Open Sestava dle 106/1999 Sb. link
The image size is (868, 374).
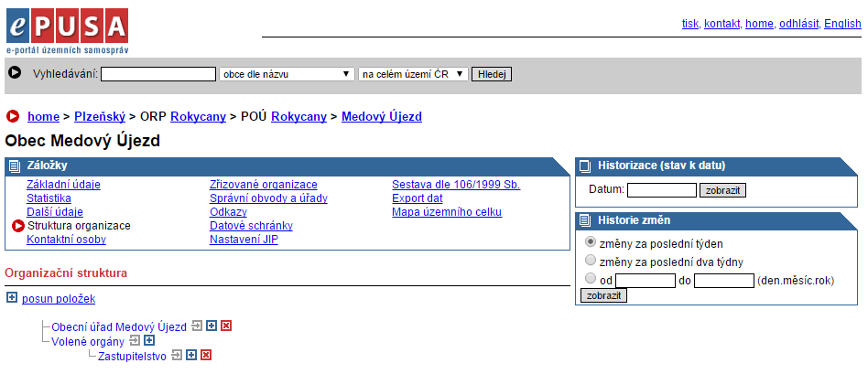pos(456,185)
